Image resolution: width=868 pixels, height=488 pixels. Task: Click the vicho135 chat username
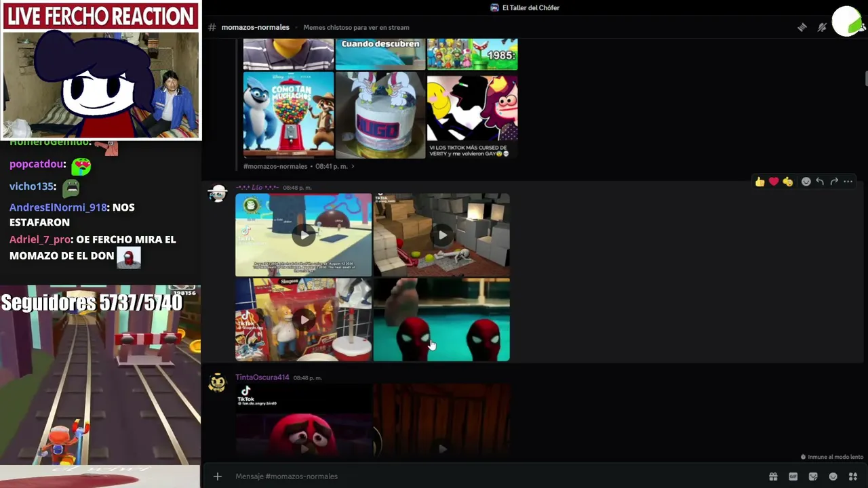coord(32,186)
